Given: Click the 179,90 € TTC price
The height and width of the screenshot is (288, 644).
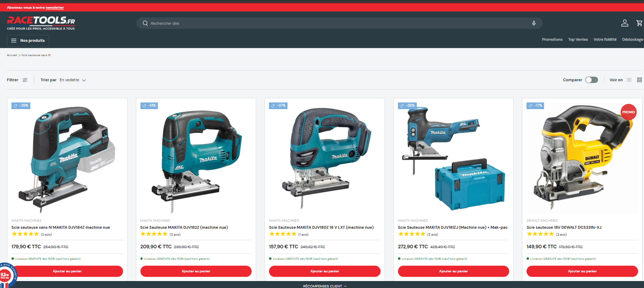Looking at the screenshot, I should [x=26, y=247].
